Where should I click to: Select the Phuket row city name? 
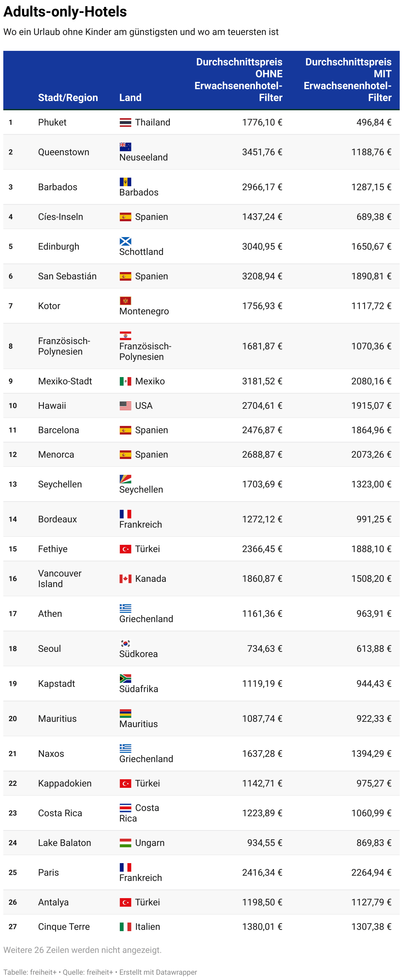[52, 122]
